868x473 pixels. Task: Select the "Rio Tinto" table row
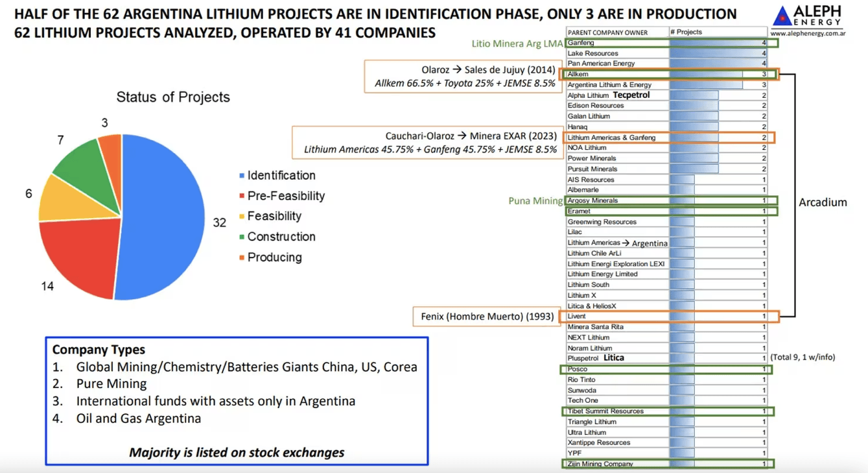pyautogui.click(x=667, y=380)
